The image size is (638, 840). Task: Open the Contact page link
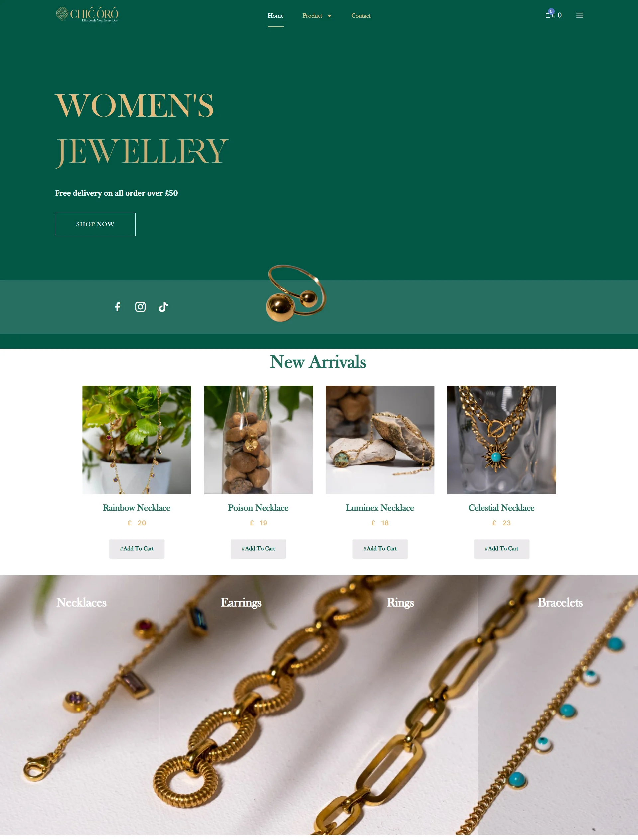[x=361, y=16]
